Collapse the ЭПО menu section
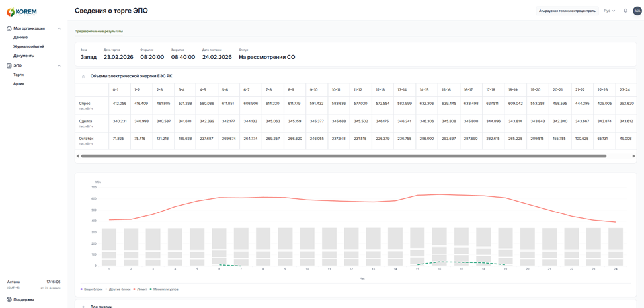Screen dimensions: 644x308 [x=59, y=65]
